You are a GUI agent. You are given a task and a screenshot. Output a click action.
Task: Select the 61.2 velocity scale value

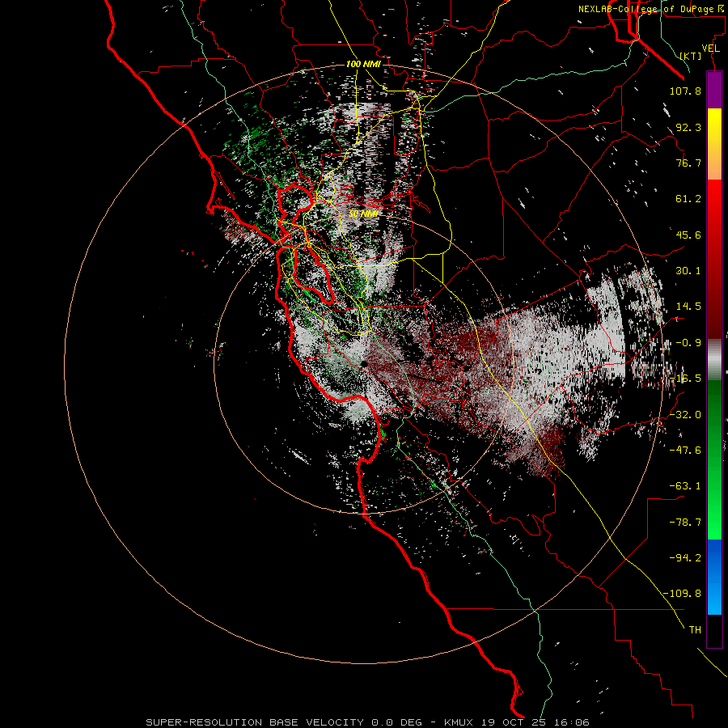[x=688, y=199]
